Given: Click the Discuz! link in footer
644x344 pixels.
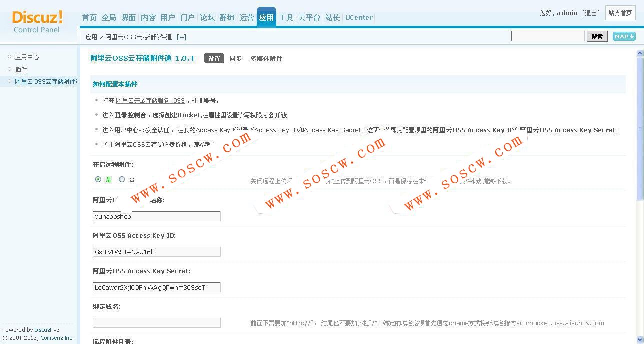Looking at the screenshot, I should point(43,330).
